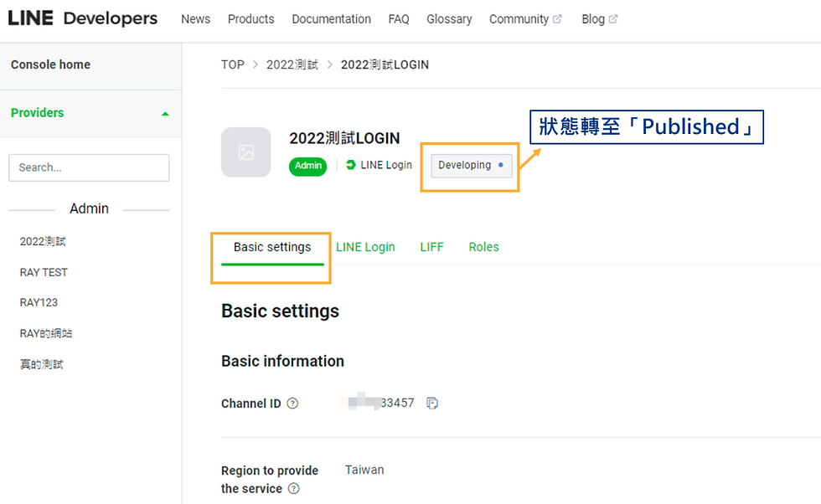Focus the provider Search field
Viewport: 821px width, 504px height.
pyautogui.click(x=89, y=167)
